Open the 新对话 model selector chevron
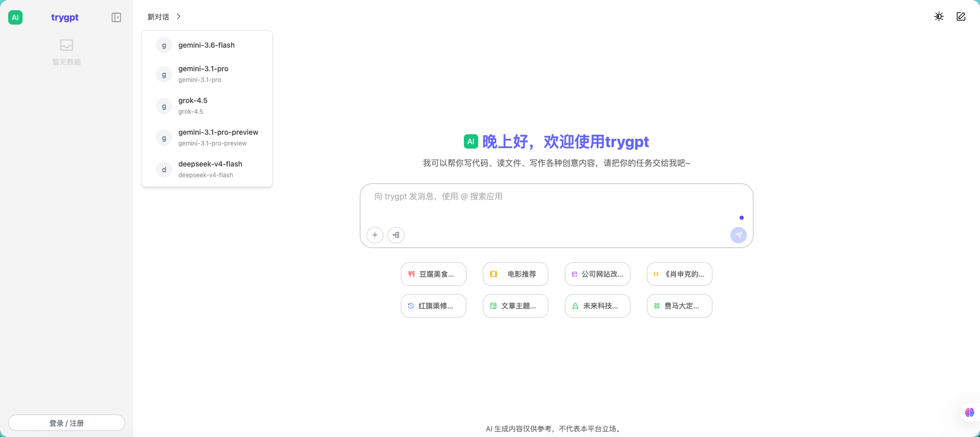The height and width of the screenshot is (437, 980). click(178, 16)
